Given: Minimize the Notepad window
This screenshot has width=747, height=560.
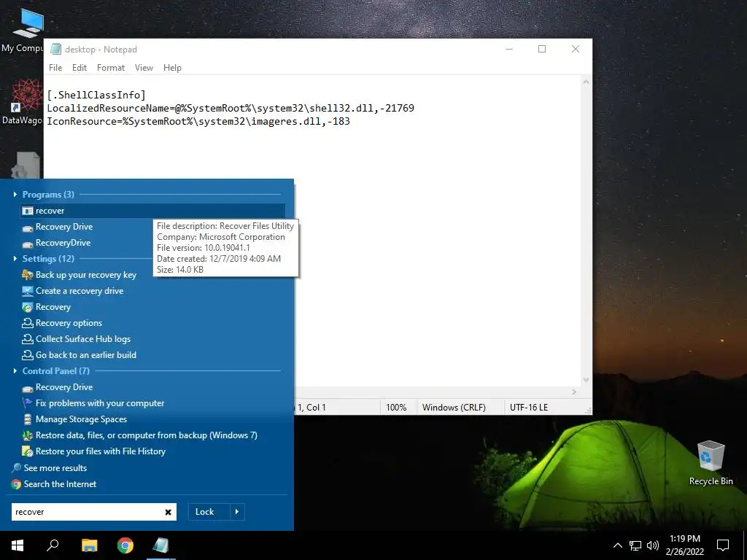Looking at the screenshot, I should tap(509, 49).
